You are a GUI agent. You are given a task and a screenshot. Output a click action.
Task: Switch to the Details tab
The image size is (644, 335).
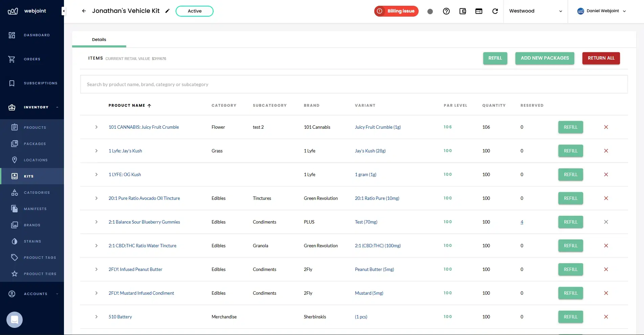coord(99,39)
